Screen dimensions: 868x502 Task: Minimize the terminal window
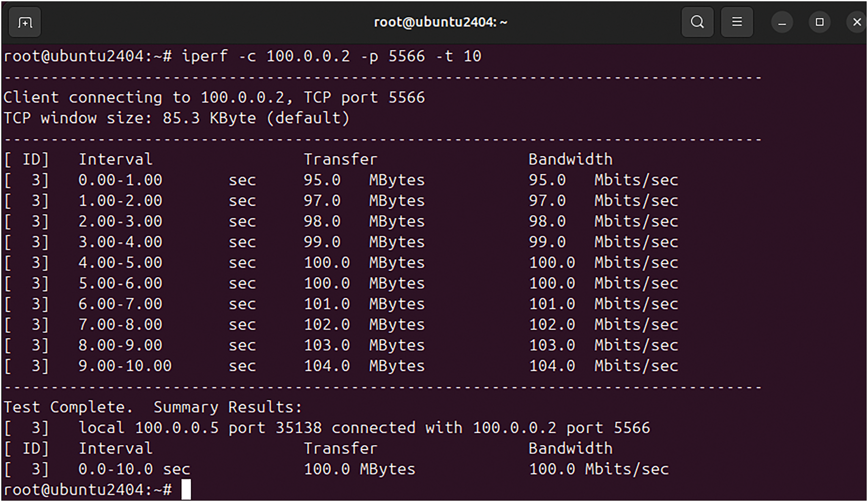782,23
